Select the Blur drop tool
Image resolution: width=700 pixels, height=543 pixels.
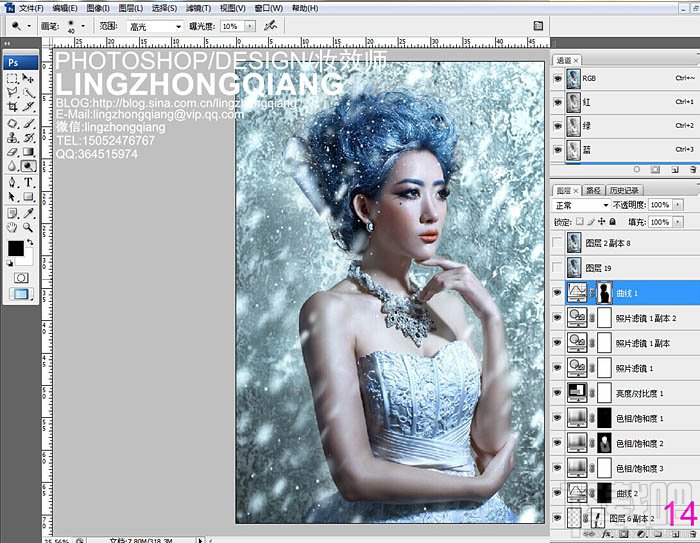click(12, 166)
